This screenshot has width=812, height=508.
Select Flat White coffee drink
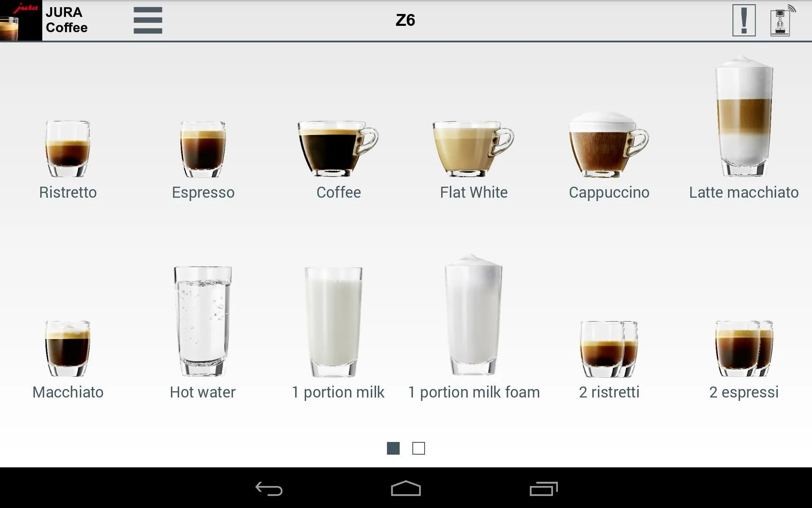pyautogui.click(x=474, y=149)
